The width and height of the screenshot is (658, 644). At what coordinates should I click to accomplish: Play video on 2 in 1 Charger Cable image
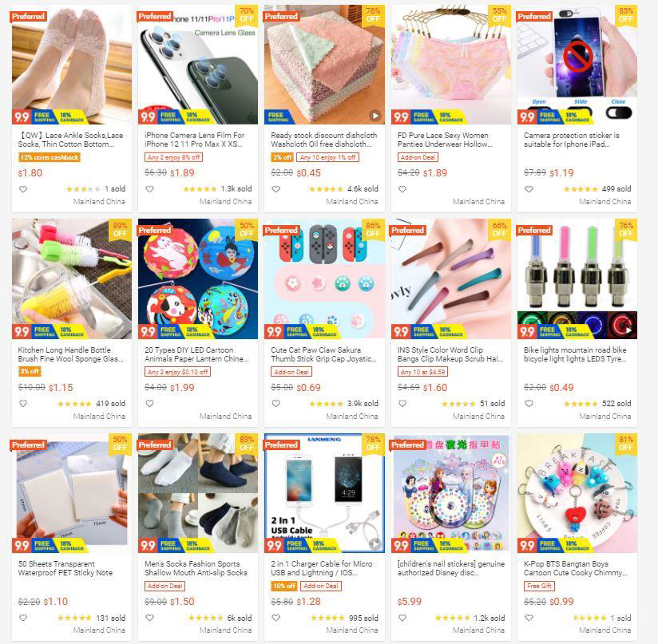tap(375, 544)
